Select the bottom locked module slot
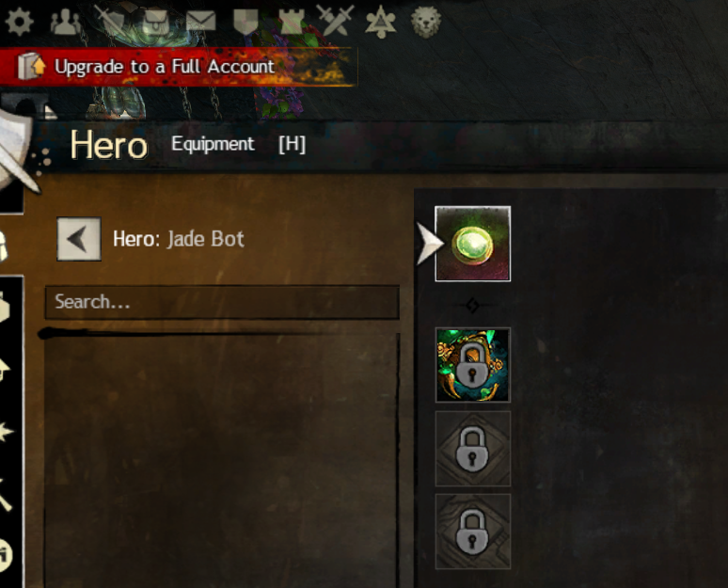The width and height of the screenshot is (728, 588). pos(473,532)
